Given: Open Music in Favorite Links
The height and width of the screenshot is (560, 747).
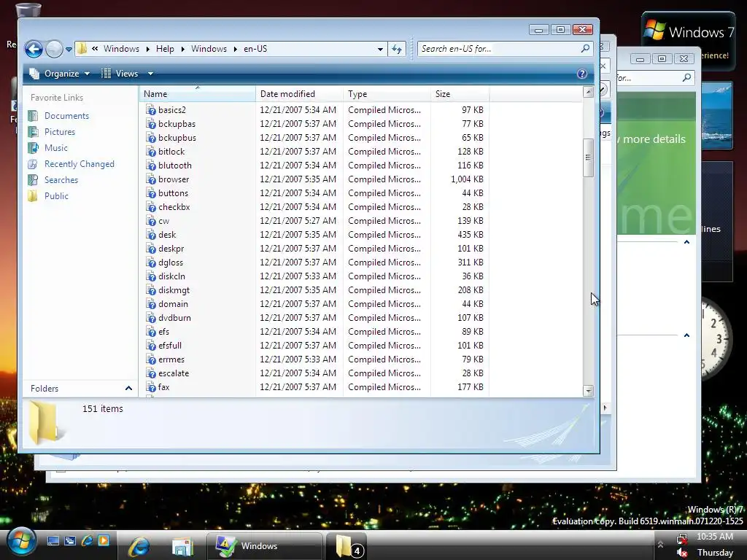Looking at the screenshot, I should click(x=55, y=148).
